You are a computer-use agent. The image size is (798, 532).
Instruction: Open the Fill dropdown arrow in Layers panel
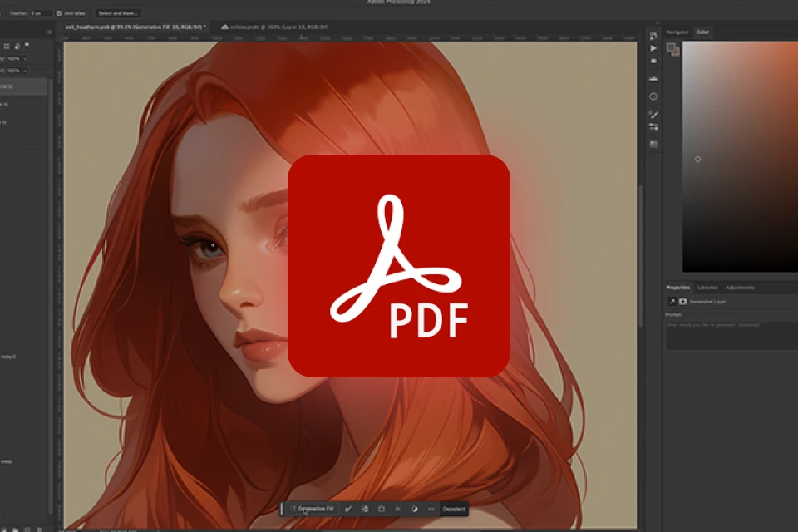click(x=25, y=71)
